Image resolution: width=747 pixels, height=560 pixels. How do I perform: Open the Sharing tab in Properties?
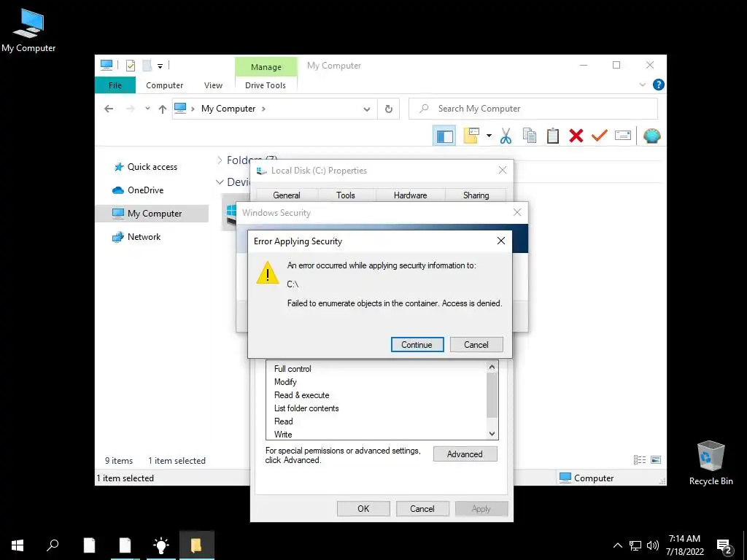pos(476,195)
